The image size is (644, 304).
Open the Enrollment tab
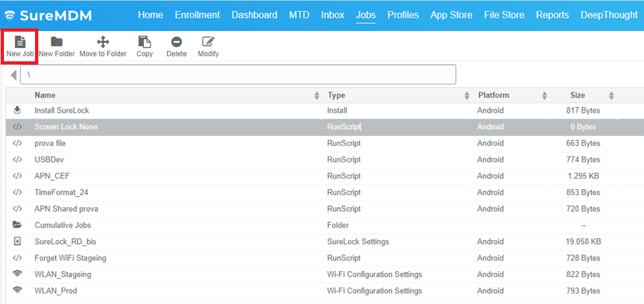point(198,15)
